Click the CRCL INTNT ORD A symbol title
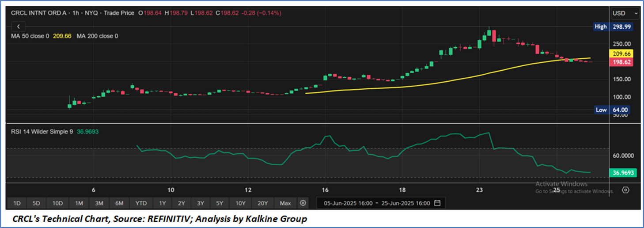The height and width of the screenshot is (228, 644). click(39, 13)
